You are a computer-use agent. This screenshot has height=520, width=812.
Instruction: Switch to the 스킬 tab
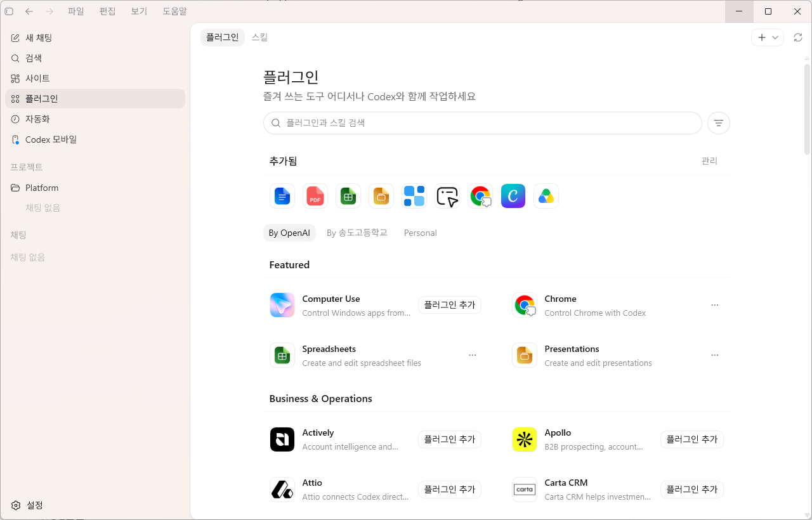pyautogui.click(x=260, y=37)
